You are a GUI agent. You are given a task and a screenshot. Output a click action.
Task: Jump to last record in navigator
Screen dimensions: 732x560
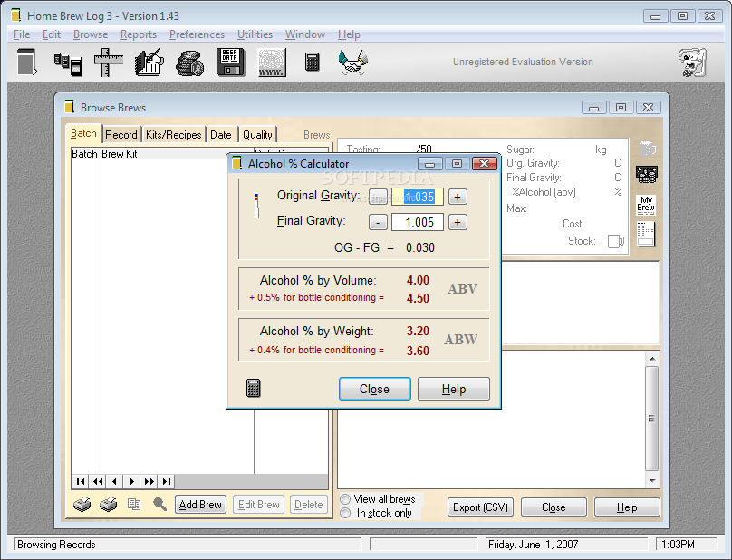point(166,481)
